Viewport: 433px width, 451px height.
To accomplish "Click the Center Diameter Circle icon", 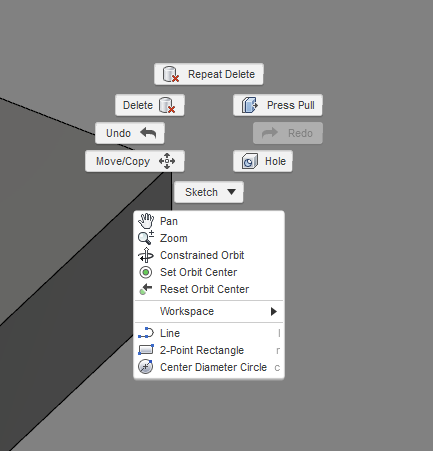I will pyautogui.click(x=146, y=367).
